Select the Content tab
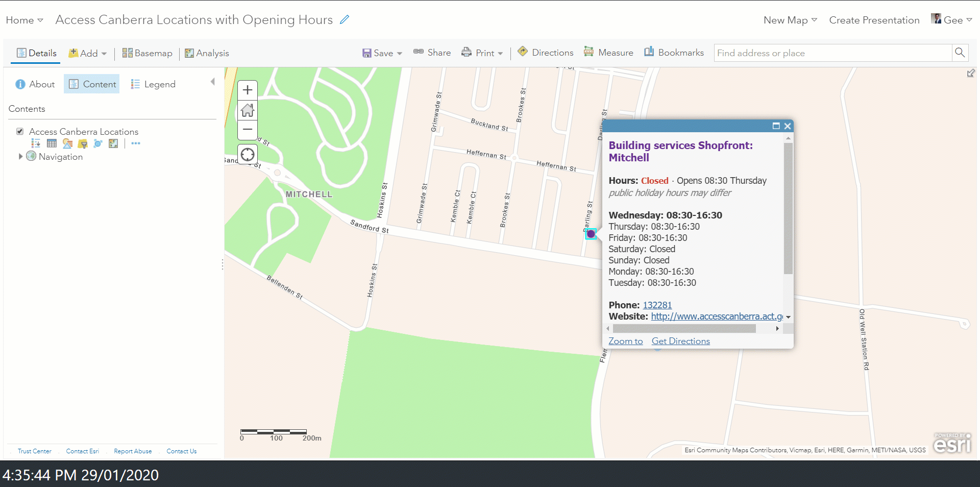980x487 pixels. [x=92, y=84]
